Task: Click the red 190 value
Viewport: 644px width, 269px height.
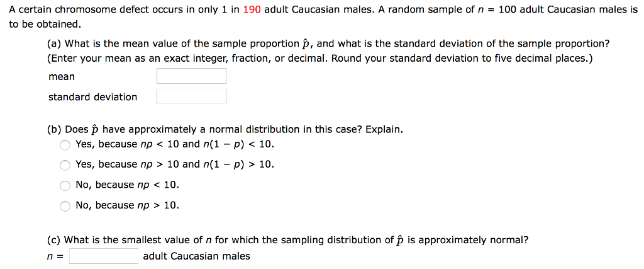Action: click(x=252, y=10)
